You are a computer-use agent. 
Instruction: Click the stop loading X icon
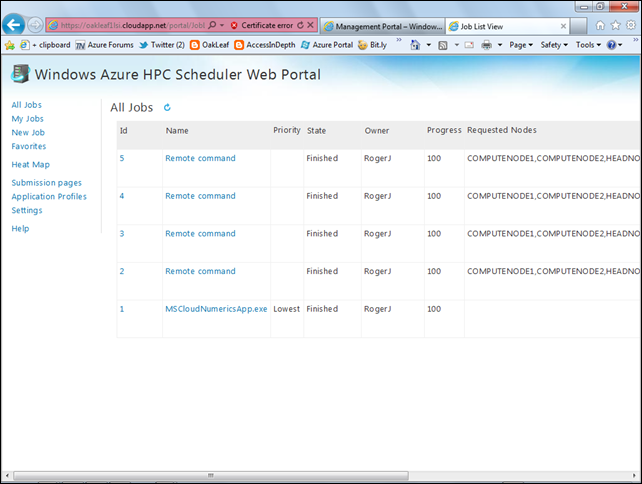[x=311, y=25]
